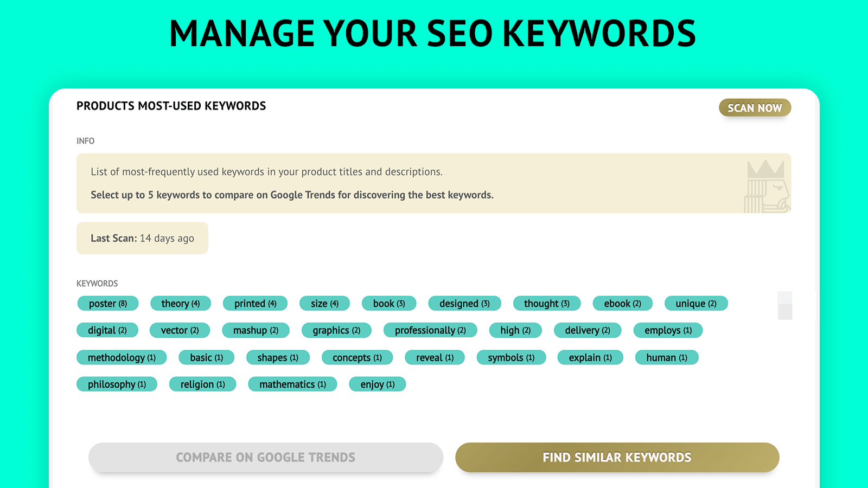
Task: Click the Last Scan info box
Action: pos(142,238)
